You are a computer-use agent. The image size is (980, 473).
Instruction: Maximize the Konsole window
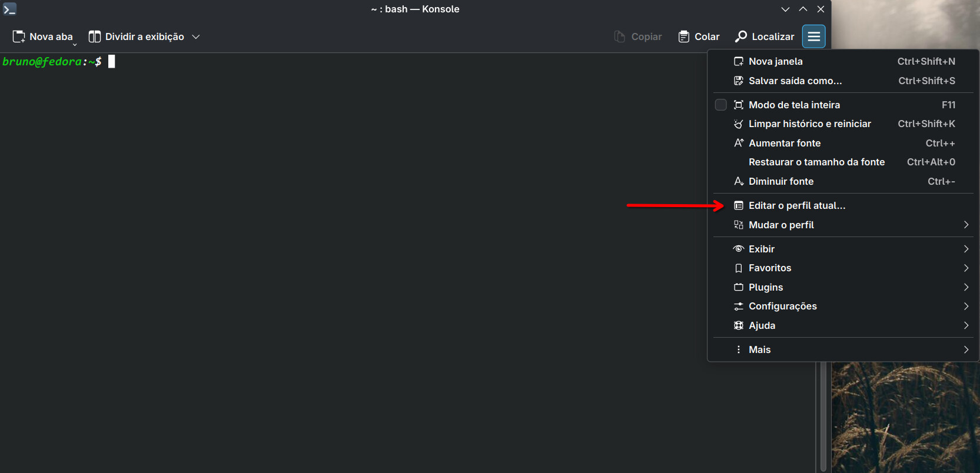pos(803,9)
